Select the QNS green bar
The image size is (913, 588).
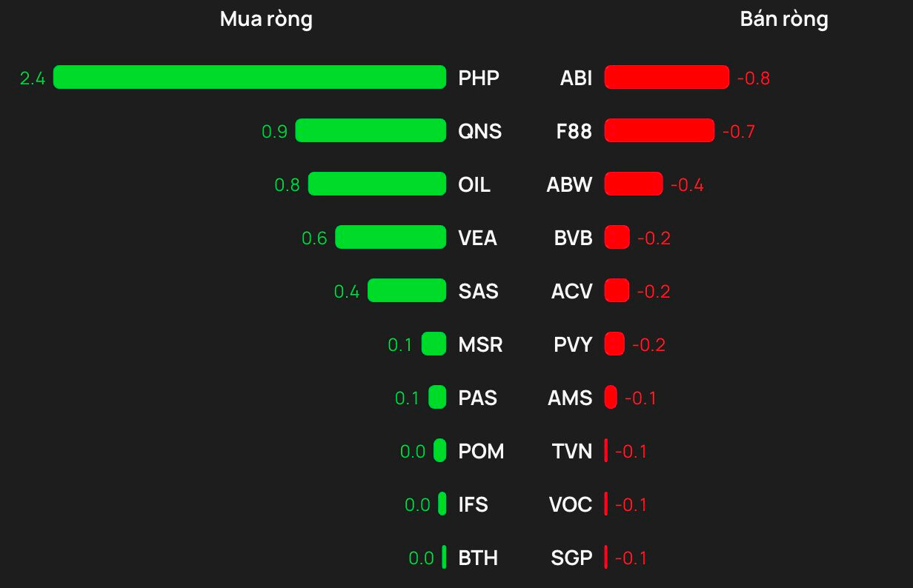pos(371,130)
